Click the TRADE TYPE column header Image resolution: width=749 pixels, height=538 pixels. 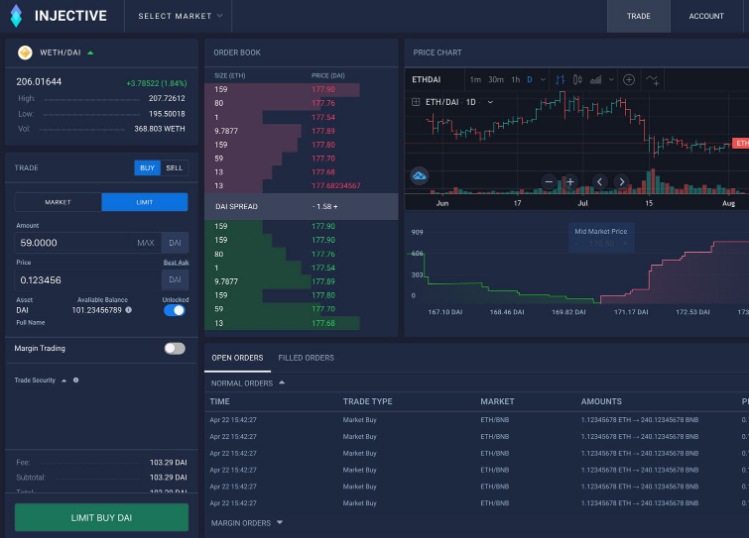coord(367,402)
